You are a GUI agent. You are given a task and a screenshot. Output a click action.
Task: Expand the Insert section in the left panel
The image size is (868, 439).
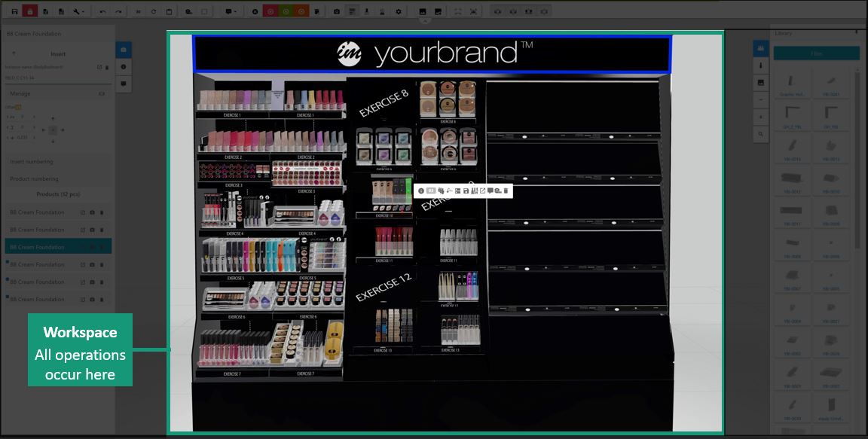click(58, 54)
